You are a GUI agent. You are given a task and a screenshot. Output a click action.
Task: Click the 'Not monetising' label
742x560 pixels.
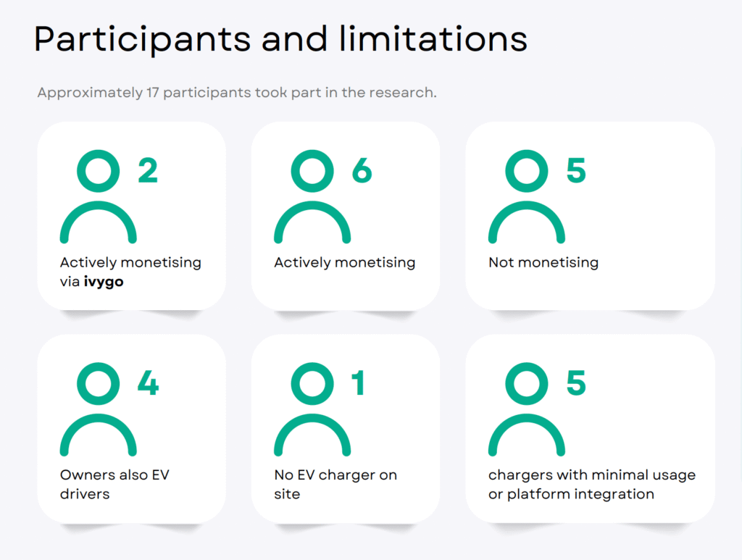[543, 262]
